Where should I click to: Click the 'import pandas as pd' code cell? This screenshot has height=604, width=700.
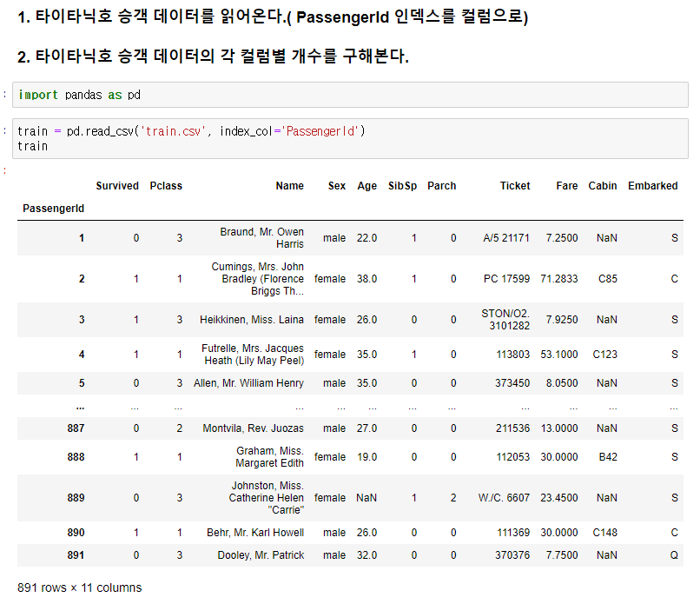(x=350, y=95)
